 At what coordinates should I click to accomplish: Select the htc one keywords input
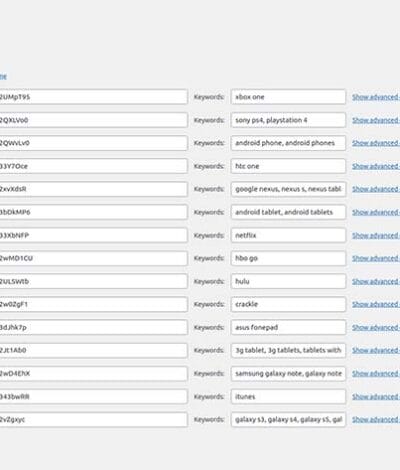[288, 166]
